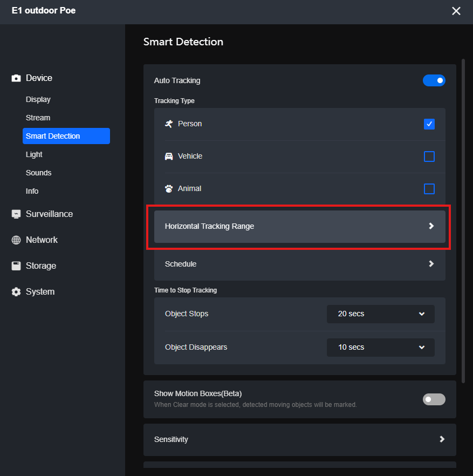Click the Person label text

pyautogui.click(x=190, y=124)
